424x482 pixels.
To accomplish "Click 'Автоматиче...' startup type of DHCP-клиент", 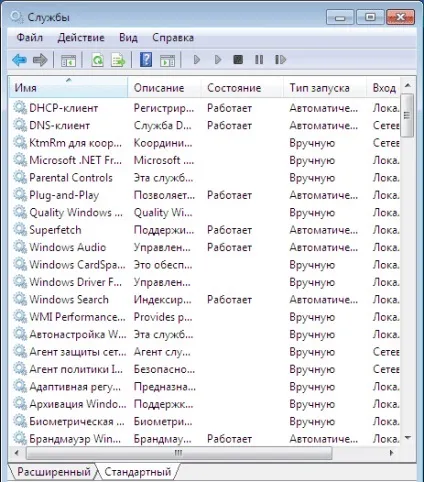I will [323, 108].
